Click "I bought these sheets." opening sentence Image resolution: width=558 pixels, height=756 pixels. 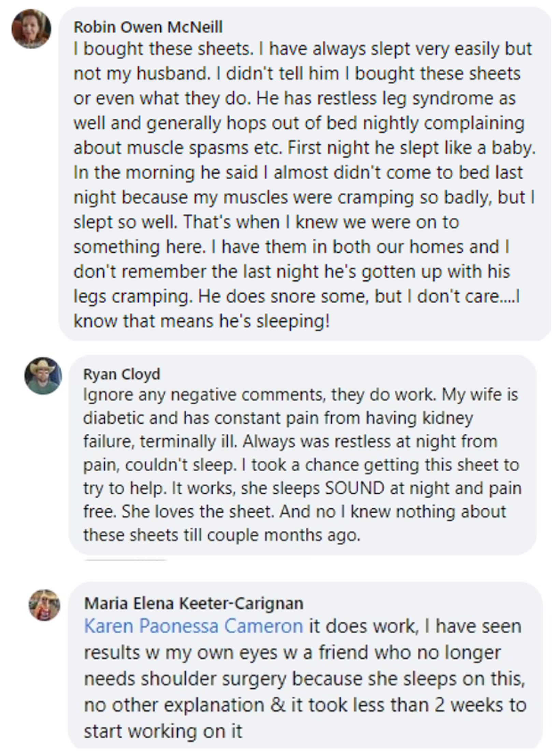(x=163, y=49)
